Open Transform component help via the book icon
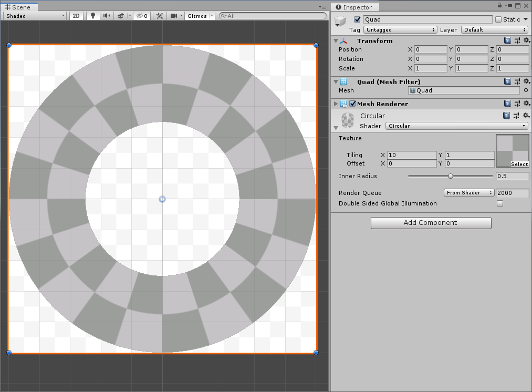532x392 pixels. (507, 40)
